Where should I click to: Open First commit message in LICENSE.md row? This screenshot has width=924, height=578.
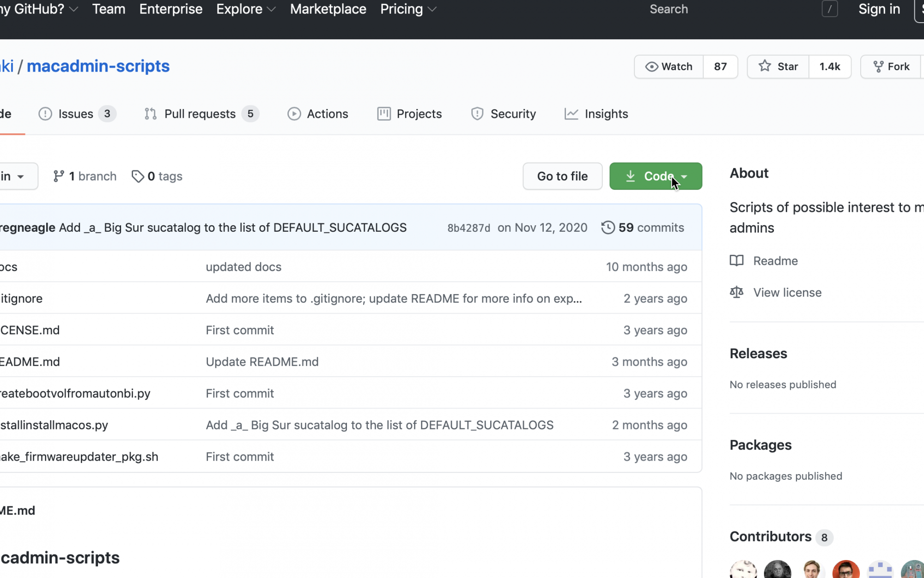(240, 330)
